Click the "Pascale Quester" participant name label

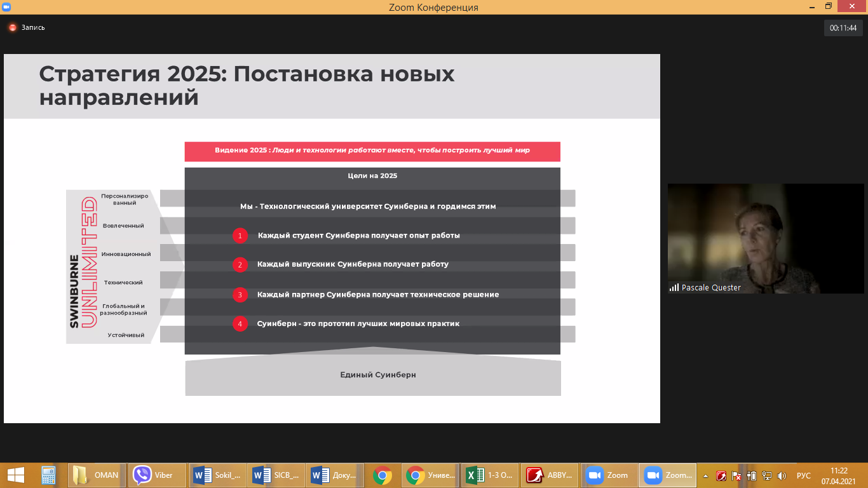point(711,288)
